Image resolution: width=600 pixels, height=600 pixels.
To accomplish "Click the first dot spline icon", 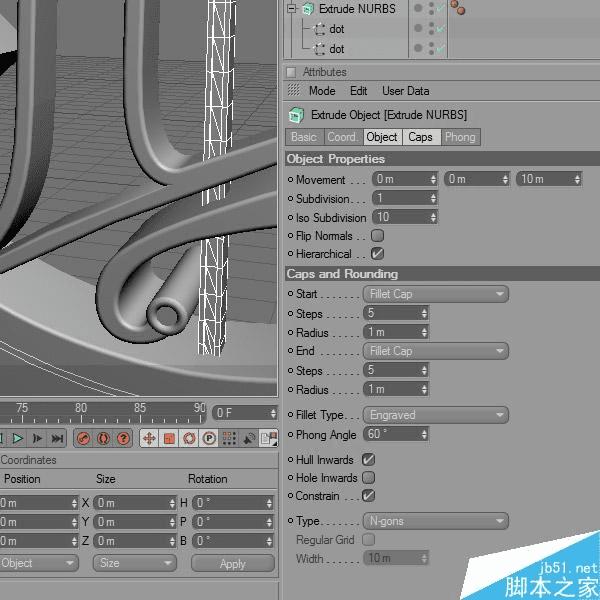I will pyautogui.click(x=319, y=29).
